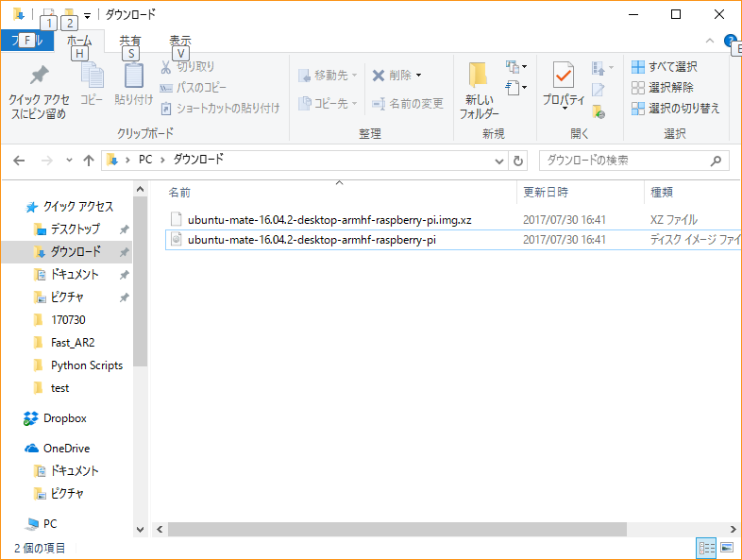Image resolution: width=742 pixels, height=560 pixels.
Task: Click Select all (すべて選択)
Action: 664,67
